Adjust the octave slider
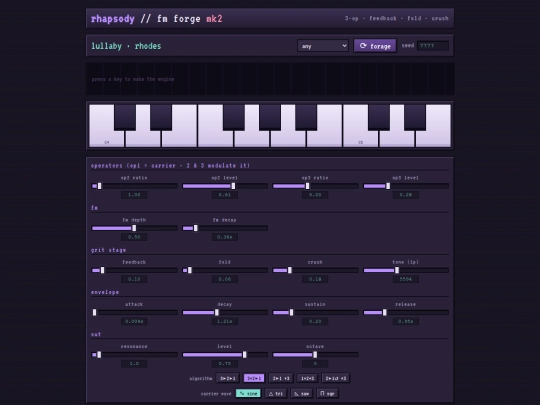 [315, 354]
